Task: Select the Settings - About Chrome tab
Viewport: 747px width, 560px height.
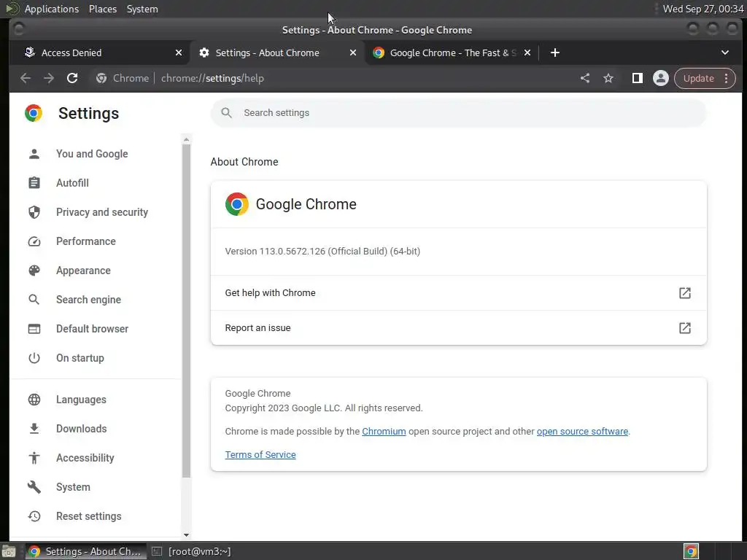Action: tap(276, 52)
